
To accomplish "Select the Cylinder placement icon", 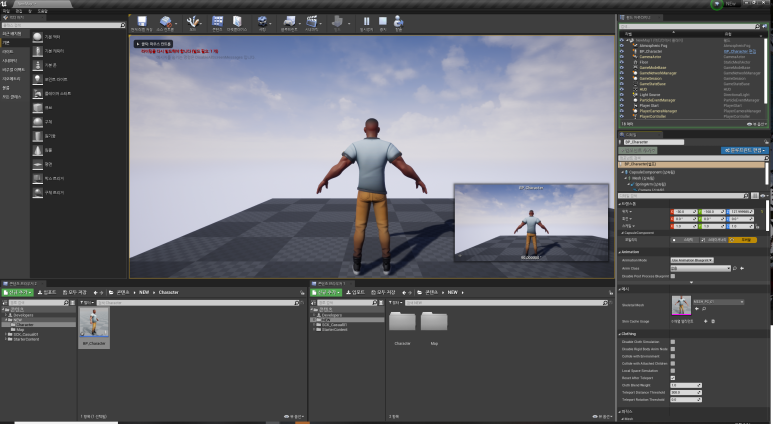I will tap(37, 136).
